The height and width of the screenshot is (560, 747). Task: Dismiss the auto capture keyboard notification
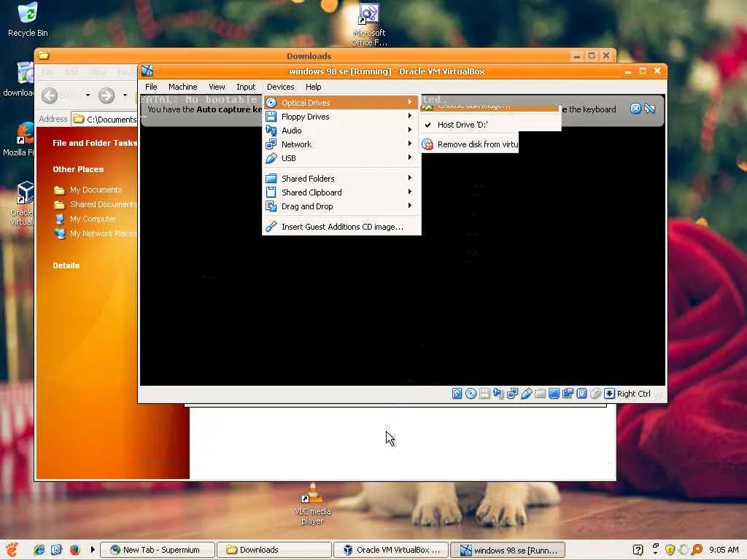(x=635, y=109)
